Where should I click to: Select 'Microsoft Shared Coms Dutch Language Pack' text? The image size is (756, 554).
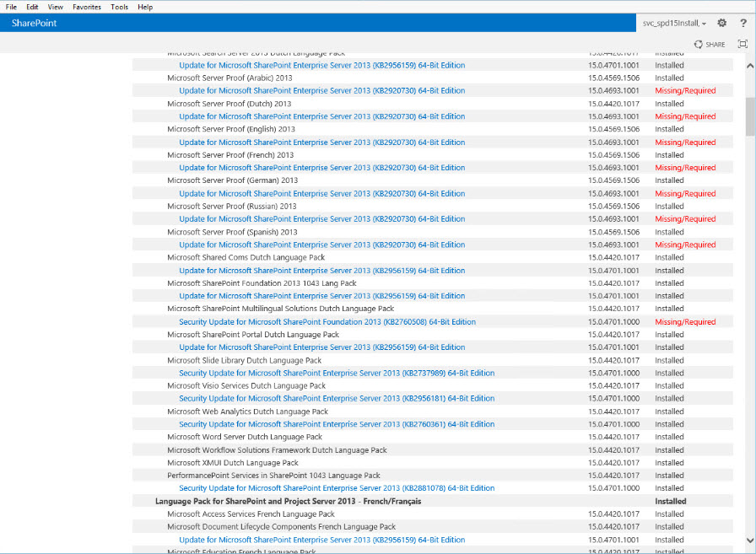[246, 257]
